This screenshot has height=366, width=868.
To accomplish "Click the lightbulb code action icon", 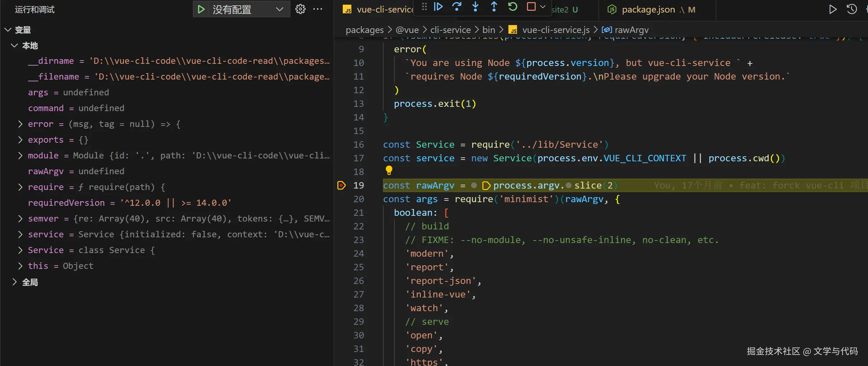I will (x=389, y=170).
